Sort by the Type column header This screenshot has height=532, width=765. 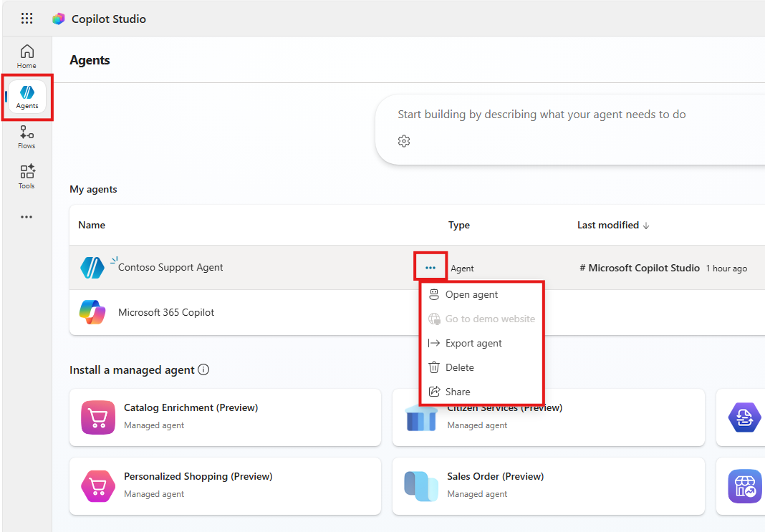459,226
